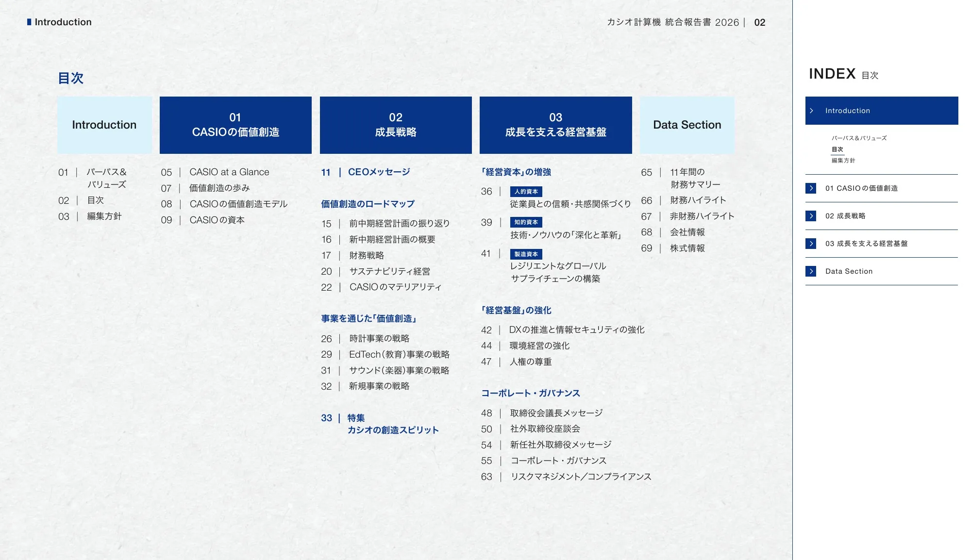971x560 pixels.
Task: Open サウンド(楽器)事業の戦略 entry
Action: click(385, 371)
